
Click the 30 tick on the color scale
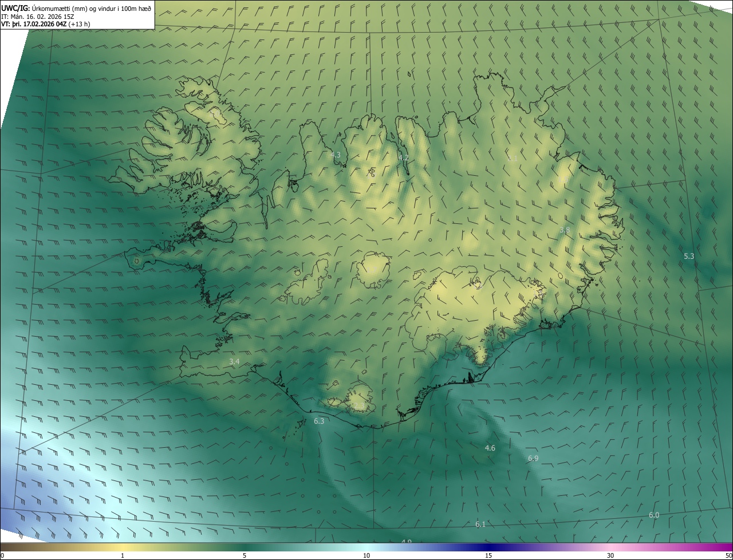[610, 555]
